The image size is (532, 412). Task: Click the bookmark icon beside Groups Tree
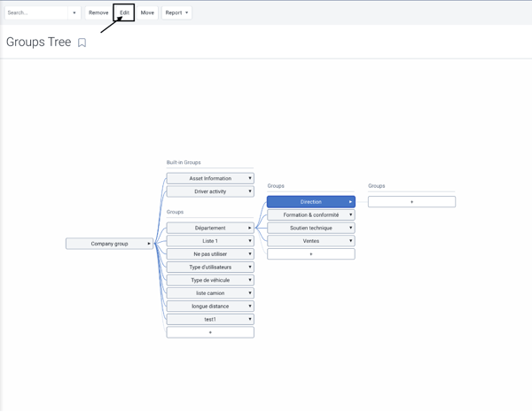click(82, 43)
